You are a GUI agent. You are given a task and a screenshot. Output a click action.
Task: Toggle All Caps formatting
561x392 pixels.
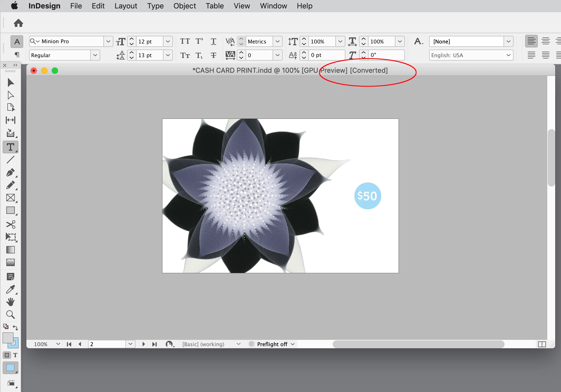click(x=185, y=41)
